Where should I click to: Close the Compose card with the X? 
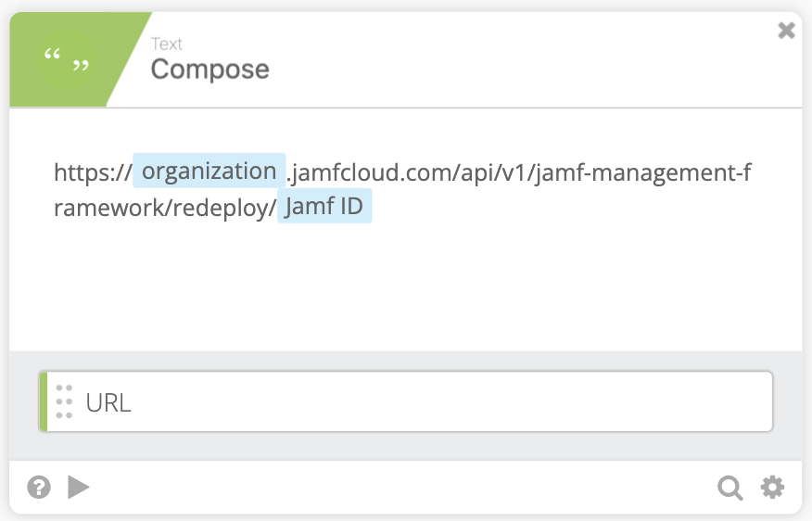tap(786, 31)
